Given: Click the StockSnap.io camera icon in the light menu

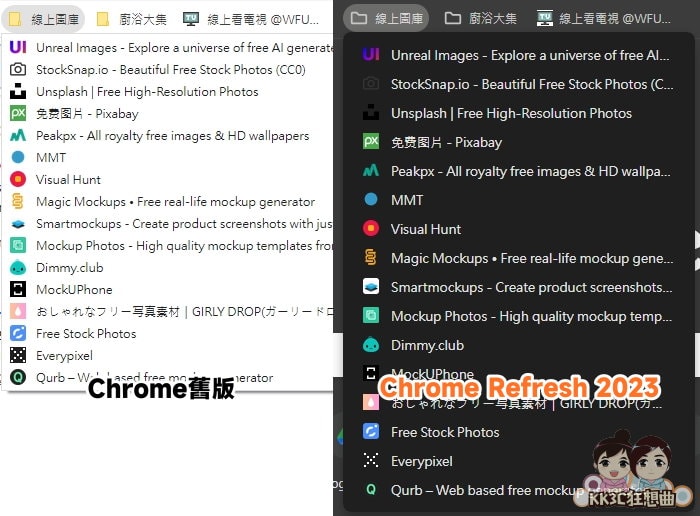Looking at the screenshot, I should [18, 69].
